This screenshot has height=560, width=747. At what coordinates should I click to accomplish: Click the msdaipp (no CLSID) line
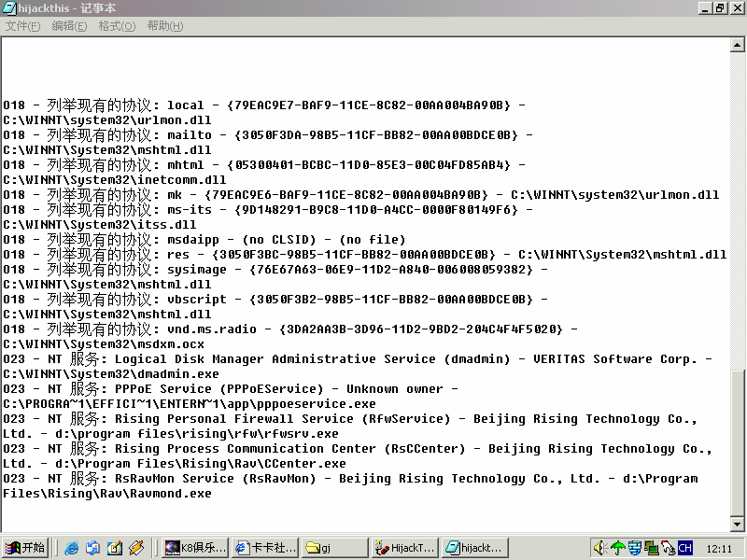click(204, 240)
